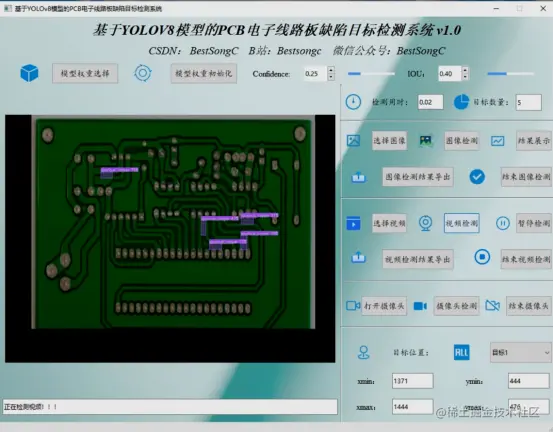Click the IOU slider track
The width and height of the screenshot is (553, 432).
511,74
